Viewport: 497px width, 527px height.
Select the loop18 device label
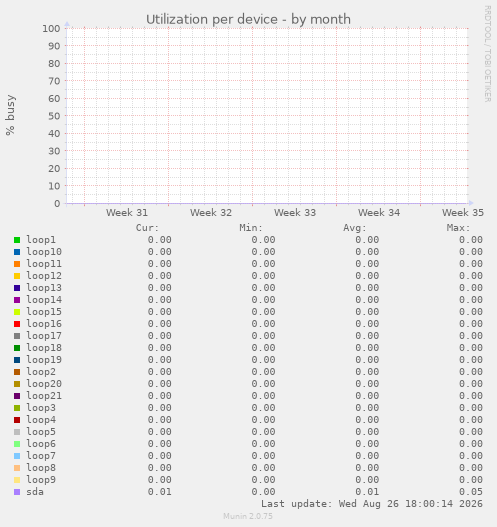(x=44, y=348)
